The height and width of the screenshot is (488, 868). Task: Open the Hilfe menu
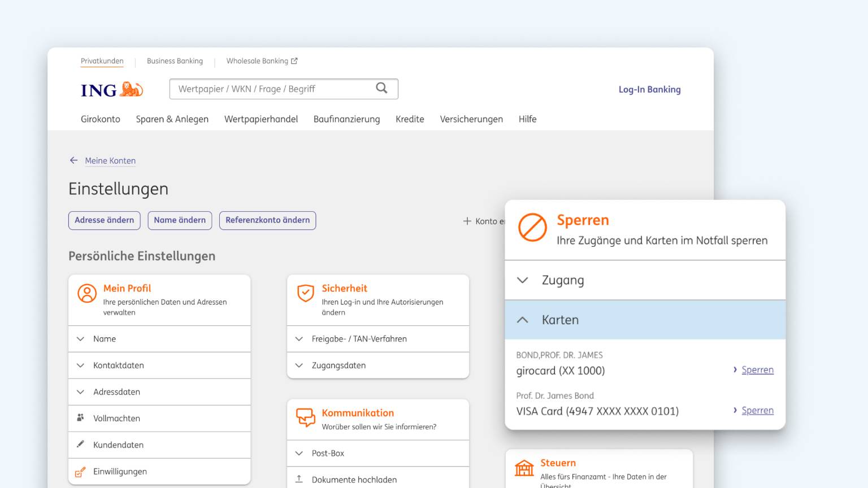tap(528, 119)
